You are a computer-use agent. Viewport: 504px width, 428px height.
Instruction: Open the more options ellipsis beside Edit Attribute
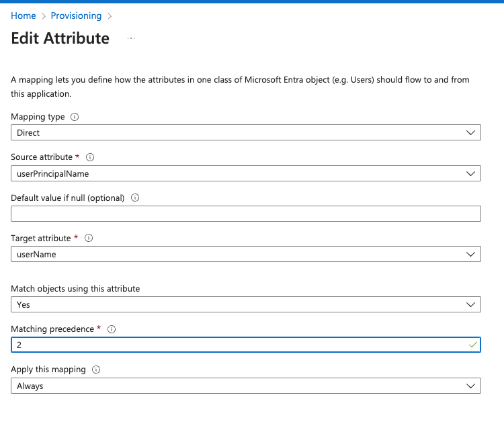tap(131, 38)
